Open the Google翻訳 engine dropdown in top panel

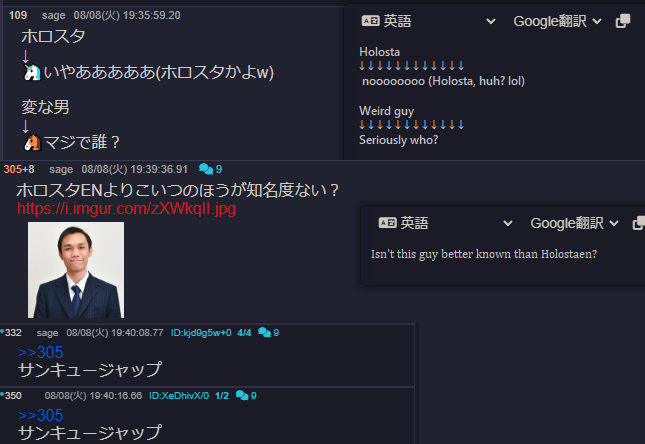557,21
